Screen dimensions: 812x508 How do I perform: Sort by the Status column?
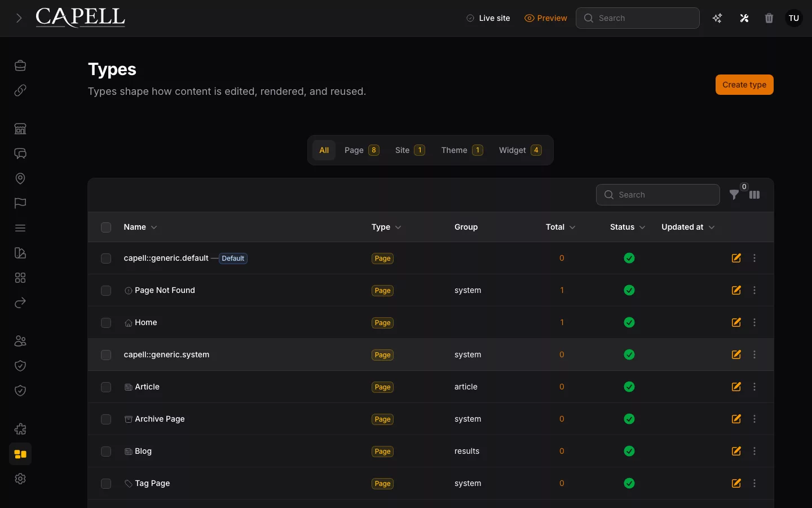(628, 227)
